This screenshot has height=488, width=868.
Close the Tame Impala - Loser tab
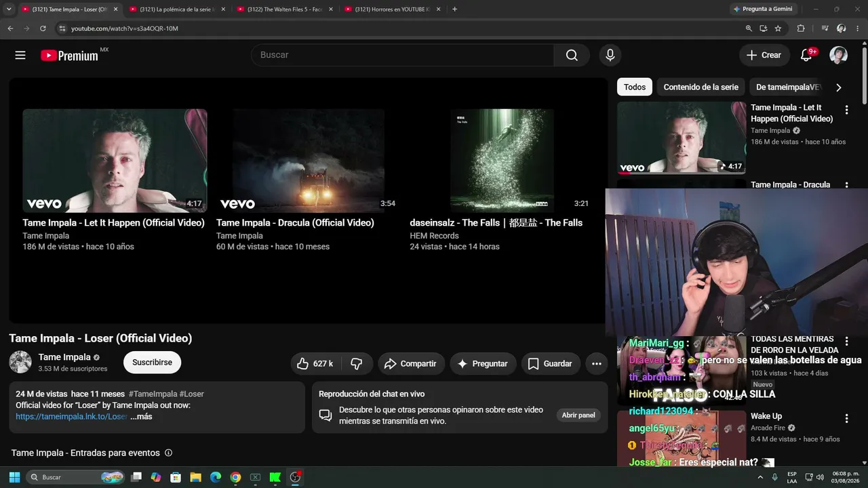[x=115, y=9]
